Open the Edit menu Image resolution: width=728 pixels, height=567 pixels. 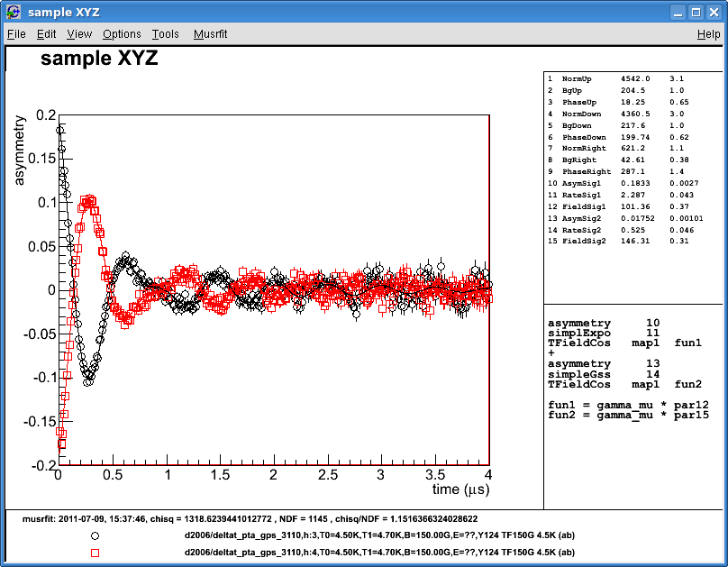pos(46,33)
